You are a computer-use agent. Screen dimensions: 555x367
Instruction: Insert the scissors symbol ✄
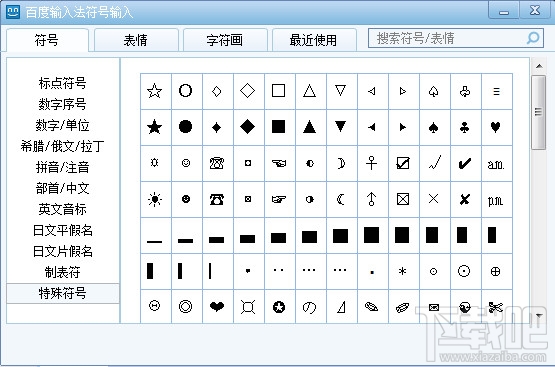496,307
